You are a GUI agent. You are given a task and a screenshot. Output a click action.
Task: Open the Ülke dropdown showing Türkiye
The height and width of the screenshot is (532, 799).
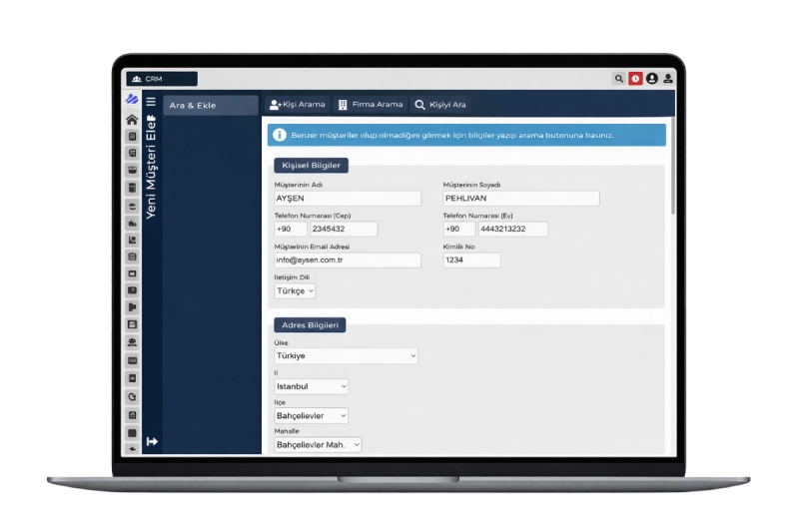click(x=346, y=356)
